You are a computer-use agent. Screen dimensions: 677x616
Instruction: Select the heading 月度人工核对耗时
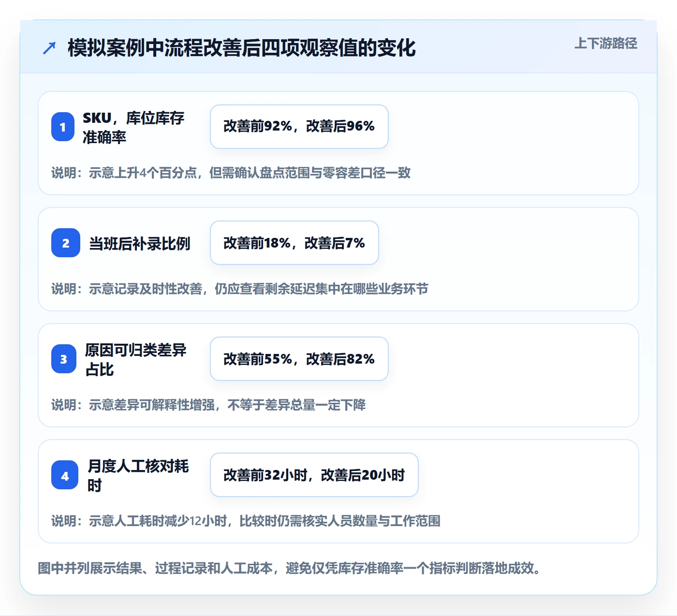(138, 475)
